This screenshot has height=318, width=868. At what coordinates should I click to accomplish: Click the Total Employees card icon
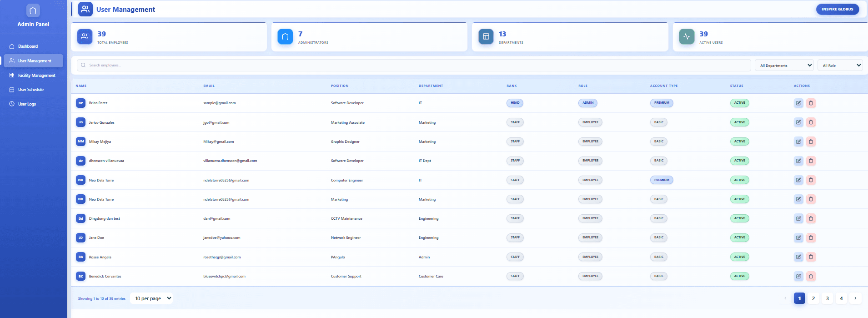tap(85, 37)
